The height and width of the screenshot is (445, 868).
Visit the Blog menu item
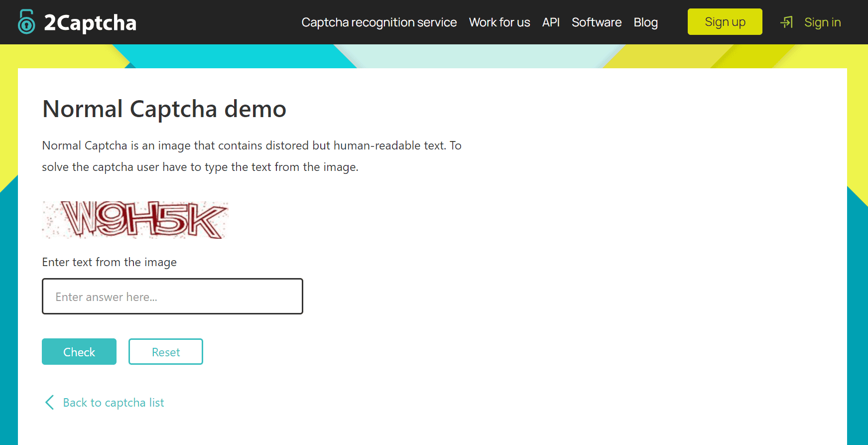645,22
